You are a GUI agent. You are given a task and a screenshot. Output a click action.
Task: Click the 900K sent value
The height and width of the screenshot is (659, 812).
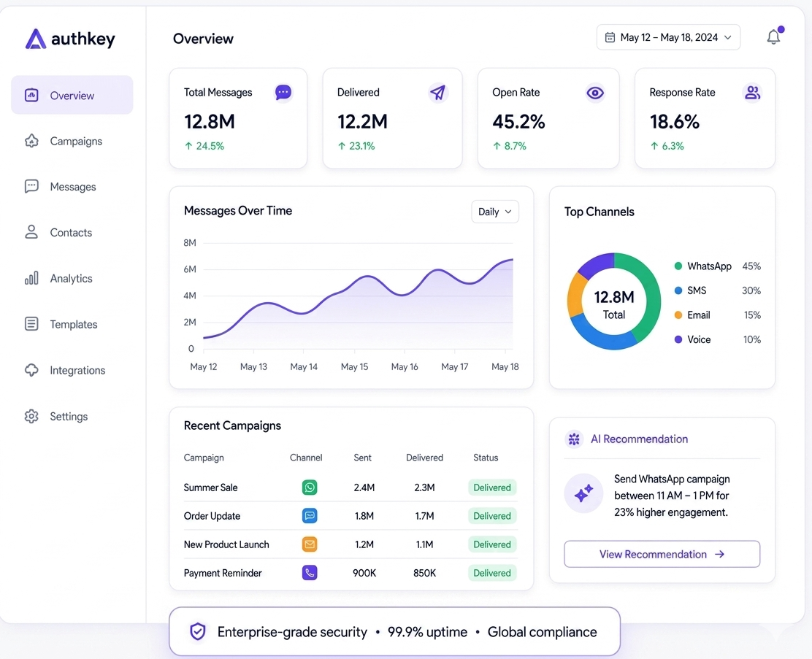click(364, 573)
